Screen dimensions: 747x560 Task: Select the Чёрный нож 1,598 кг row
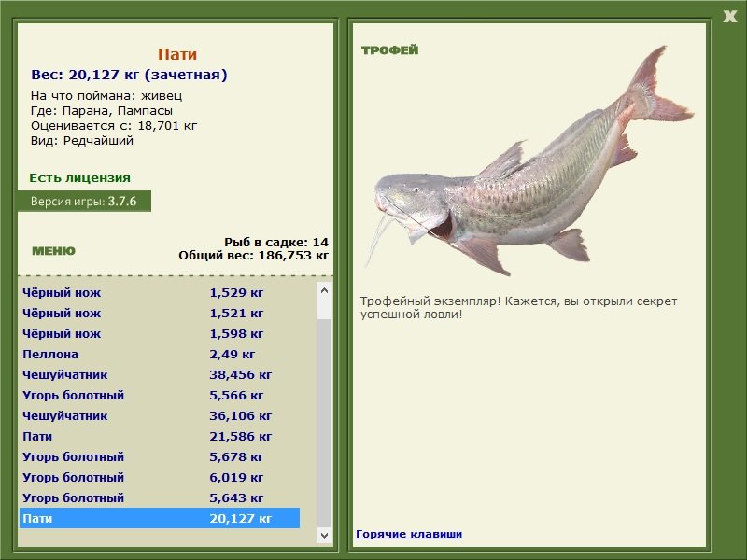(x=160, y=333)
